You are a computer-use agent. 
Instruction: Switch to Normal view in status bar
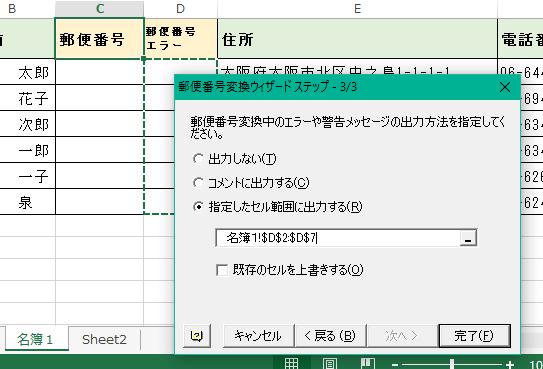(291, 363)
